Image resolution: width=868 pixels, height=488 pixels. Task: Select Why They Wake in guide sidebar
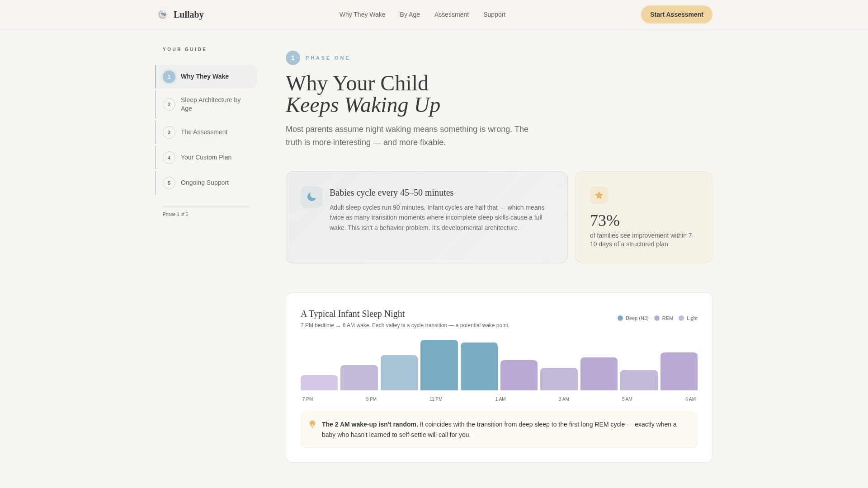[206, 77]
